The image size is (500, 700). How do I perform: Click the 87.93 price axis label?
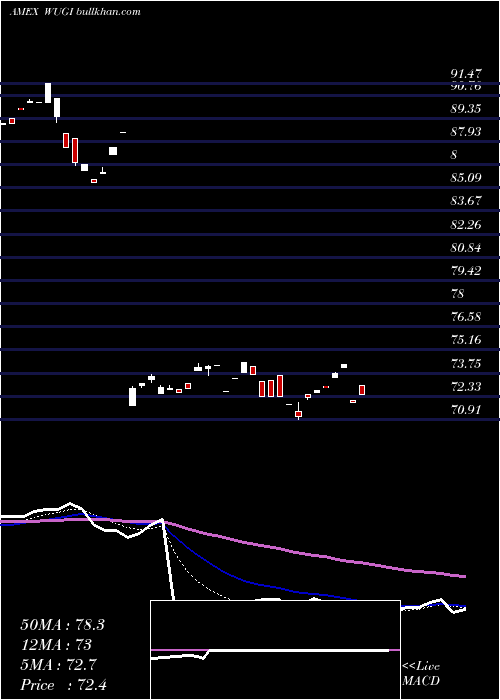pyautogui.click(x=466, y=132)
